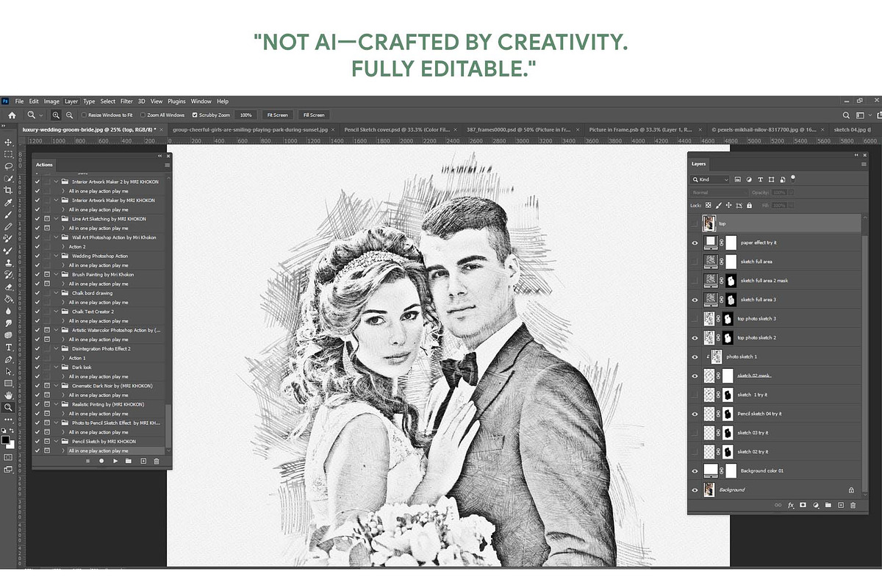Open the Filter menu
The image size is (882, 588).
click(126, 101)
